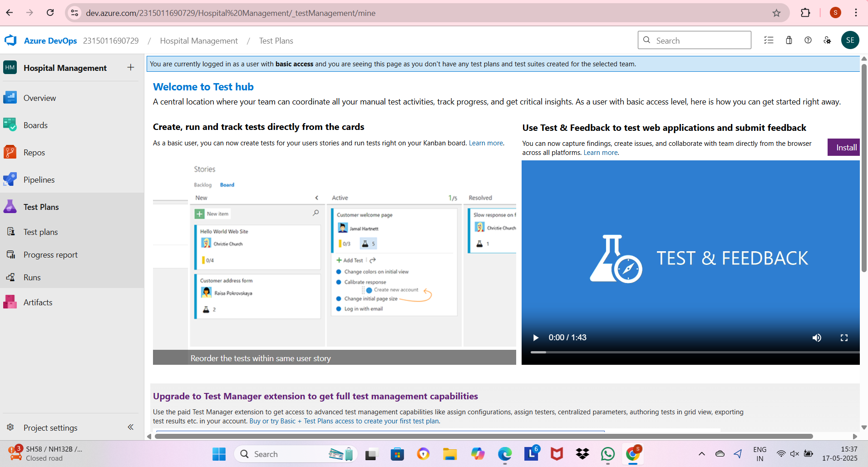View site information icon in address bar
Screen dimensions: 868x467
click(75, 13)
